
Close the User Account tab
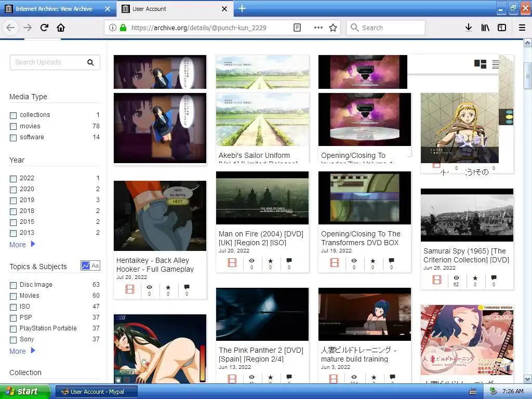(224, 9)
